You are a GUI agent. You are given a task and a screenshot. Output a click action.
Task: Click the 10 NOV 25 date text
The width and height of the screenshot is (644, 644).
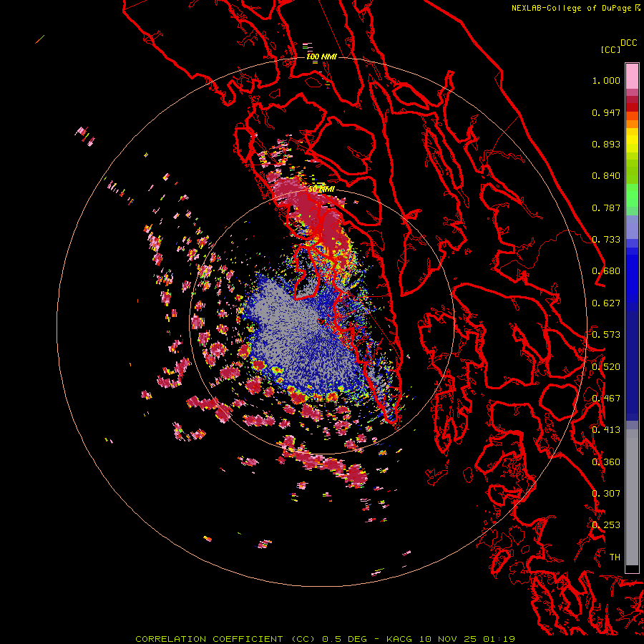[x=448, y=639]
